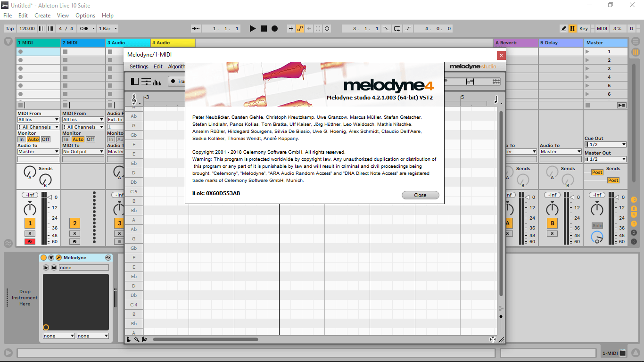Click the Session Record circle button
644x362 pixels.
(327, 28)
